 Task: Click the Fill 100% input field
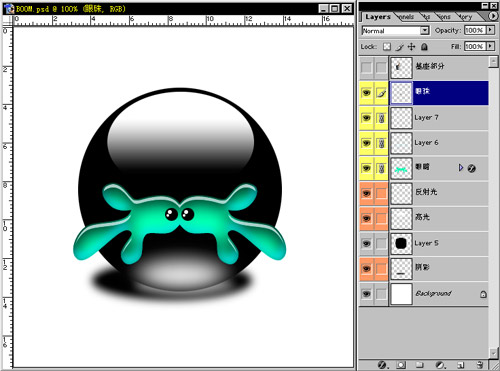pyautogui.click(x=475, y=46)
